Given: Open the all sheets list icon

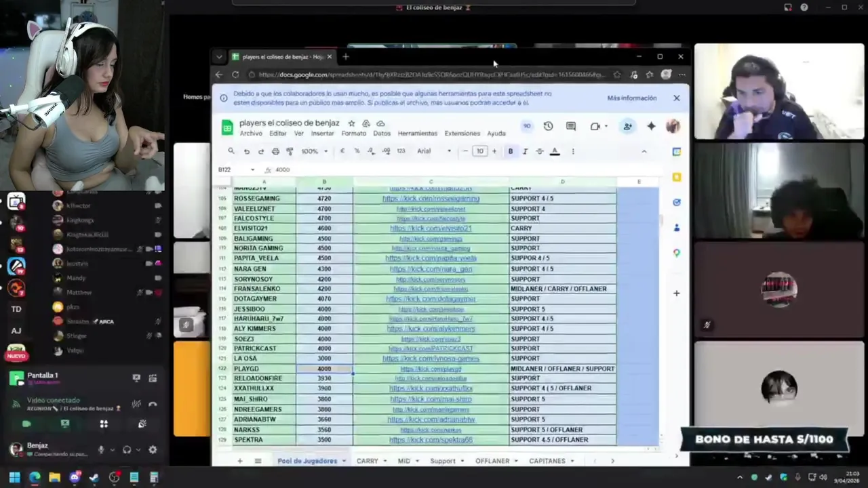Looking at the screenshot, I should (x=258, y=461).
